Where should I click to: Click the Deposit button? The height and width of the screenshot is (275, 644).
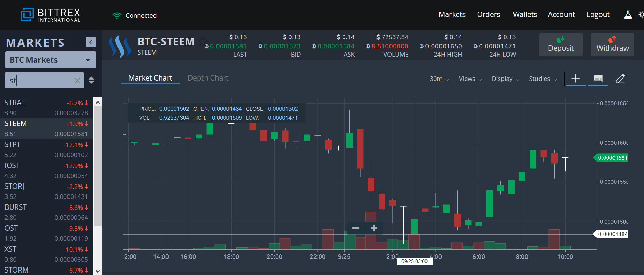561,44
